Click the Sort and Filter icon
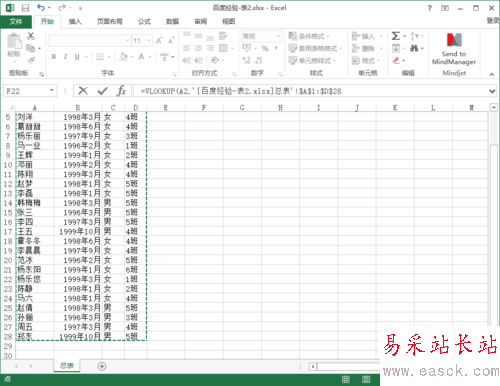Screen dimensions: 500x386 click(x=414, y=36)
